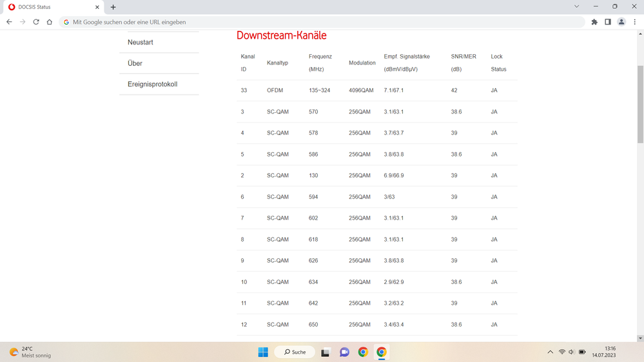Click the taskbar Suche search box

[x=295, y=352]
